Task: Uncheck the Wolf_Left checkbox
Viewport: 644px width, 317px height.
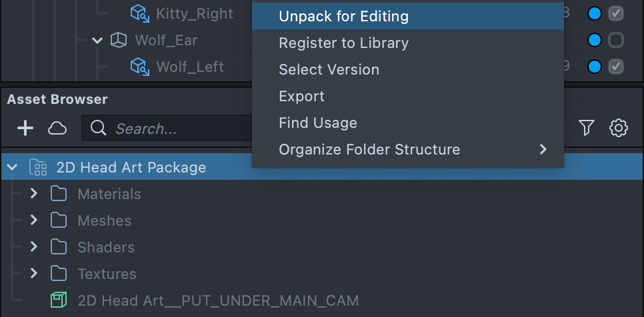Action: (x=616, y=67)
